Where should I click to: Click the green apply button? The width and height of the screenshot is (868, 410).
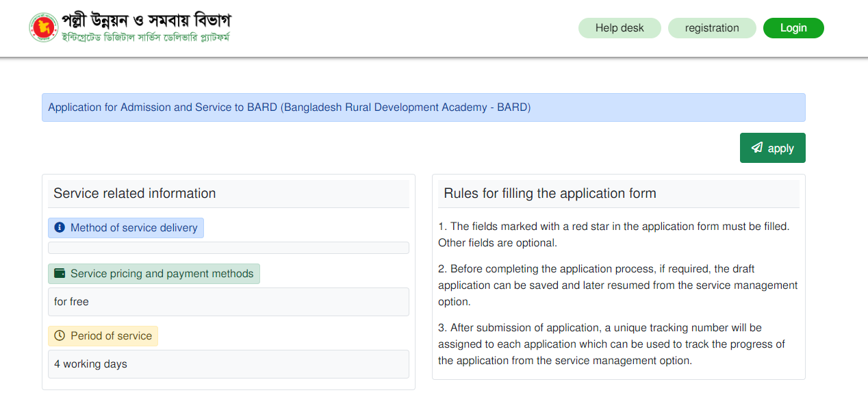click(772, 147)
